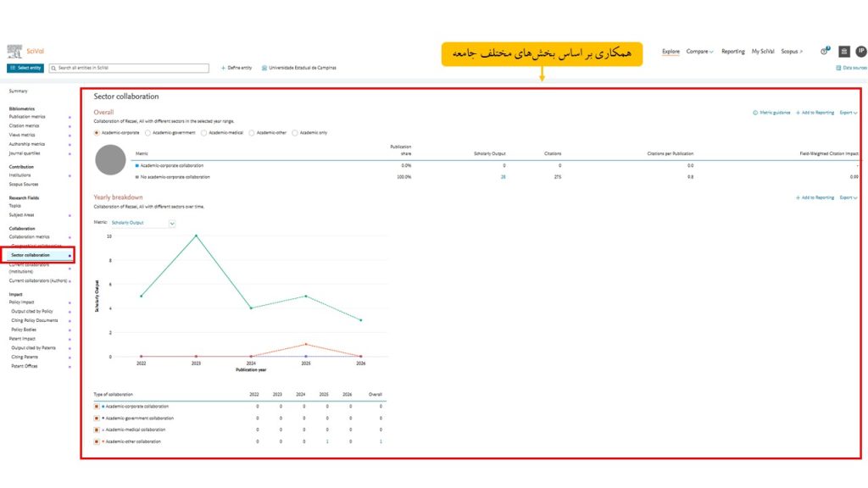Screen dimensions: 868x488
Task: Toggle Academic-government collaboration series checkbox
Action: pyautogui.click(x=97, y=419)
